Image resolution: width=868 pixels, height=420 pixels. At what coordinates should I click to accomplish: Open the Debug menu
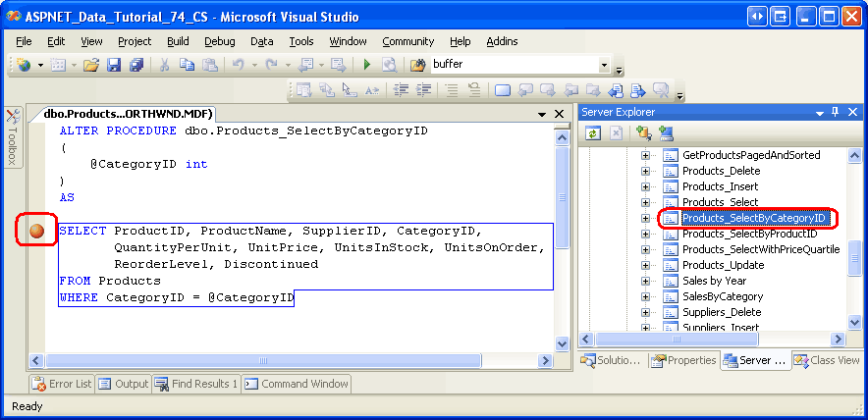click(x=219, y=41)
